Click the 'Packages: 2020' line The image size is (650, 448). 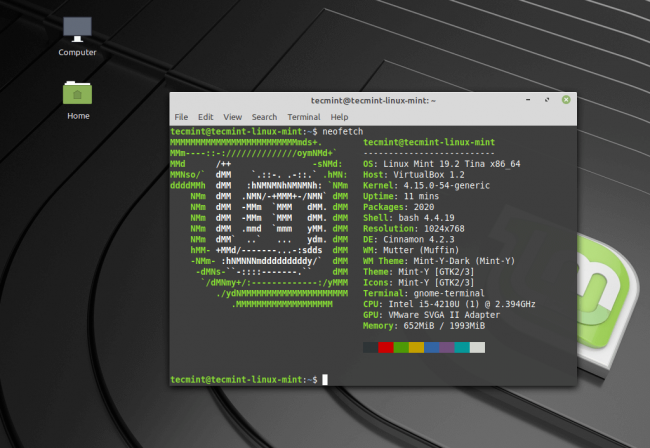398,207
